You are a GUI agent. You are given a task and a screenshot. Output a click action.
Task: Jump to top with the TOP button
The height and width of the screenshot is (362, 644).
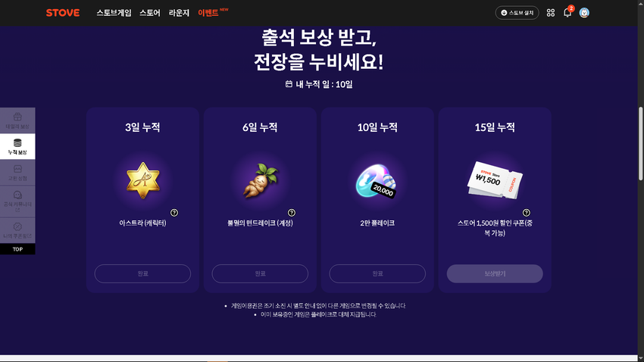[17, 249]
